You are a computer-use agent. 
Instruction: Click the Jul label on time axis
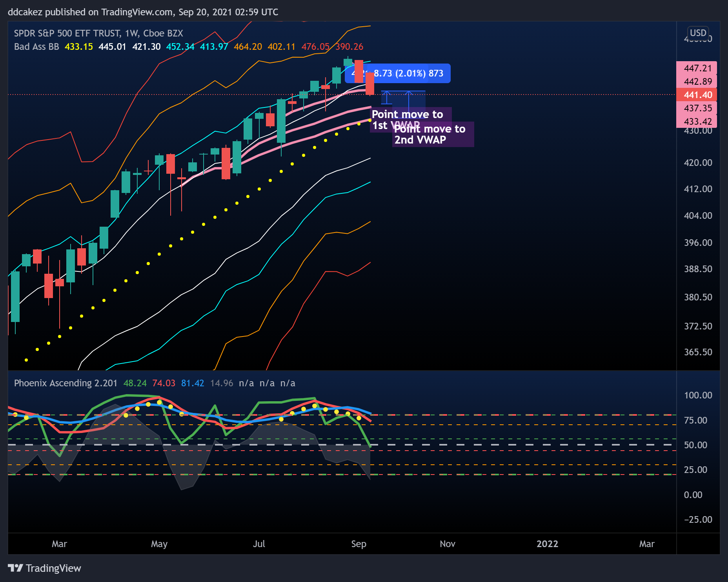pyautogui.click(x=259, y=544)
